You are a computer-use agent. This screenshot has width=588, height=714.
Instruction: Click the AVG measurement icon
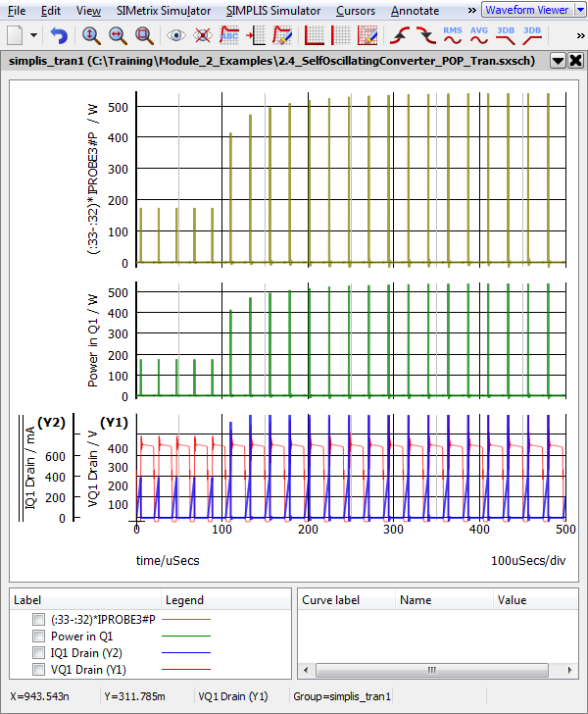(479, 35)
